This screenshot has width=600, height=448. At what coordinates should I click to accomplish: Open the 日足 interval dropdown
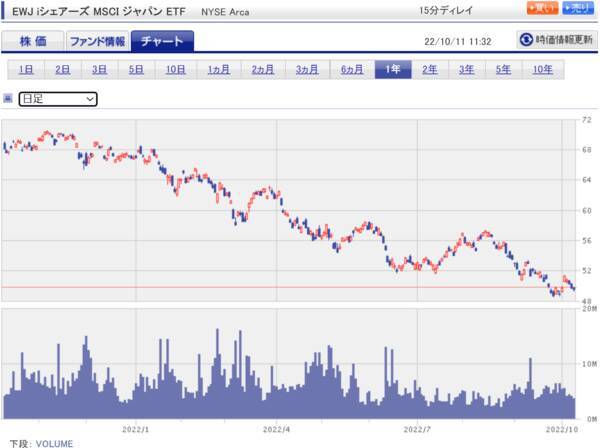(x=58, y=99)
